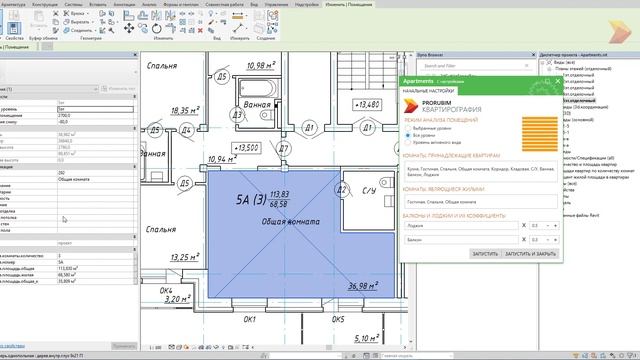Click the Врезка cope tool
This screenshot has height=360, width=640.
pyautogui.click(x=76, y=13)
